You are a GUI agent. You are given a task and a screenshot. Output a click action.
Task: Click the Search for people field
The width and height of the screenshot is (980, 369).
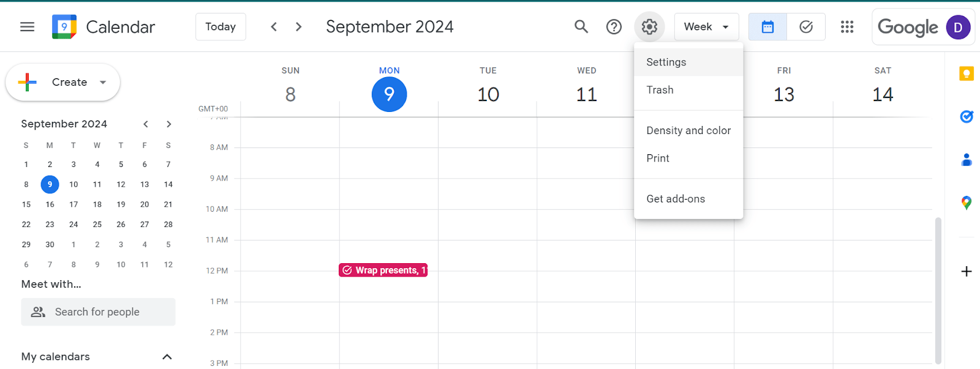[x=98, y=312]
